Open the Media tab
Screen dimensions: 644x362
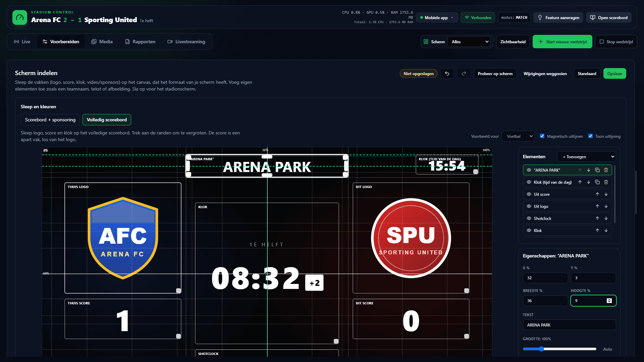click(102, 42)
